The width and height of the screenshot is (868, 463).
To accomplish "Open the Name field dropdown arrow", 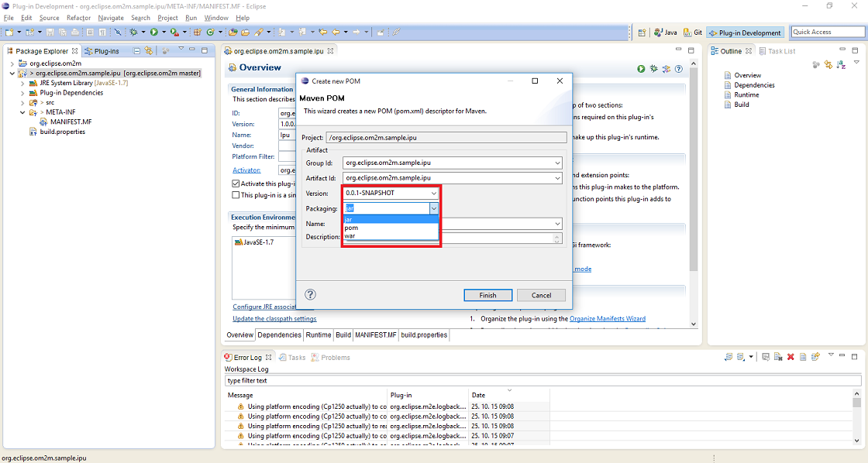I will [557, 224].
